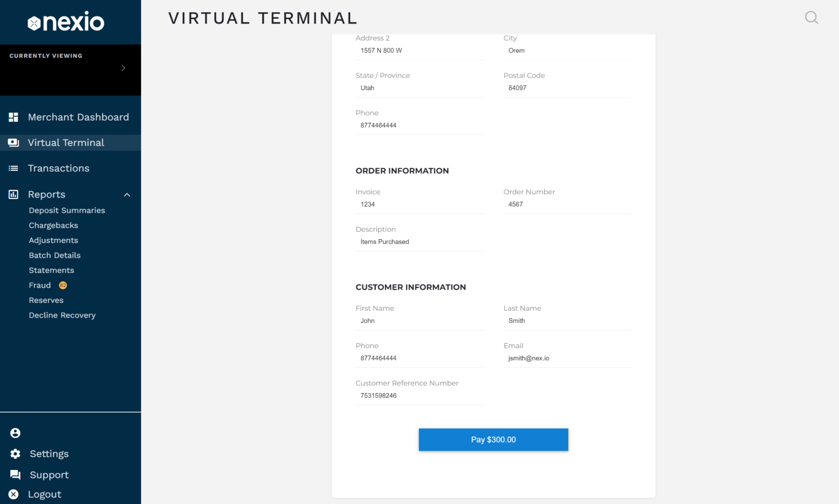839x504 pixels.
Task: Open Deposit Summaries report
Action: pyautogui.click(x=67, y=210)
